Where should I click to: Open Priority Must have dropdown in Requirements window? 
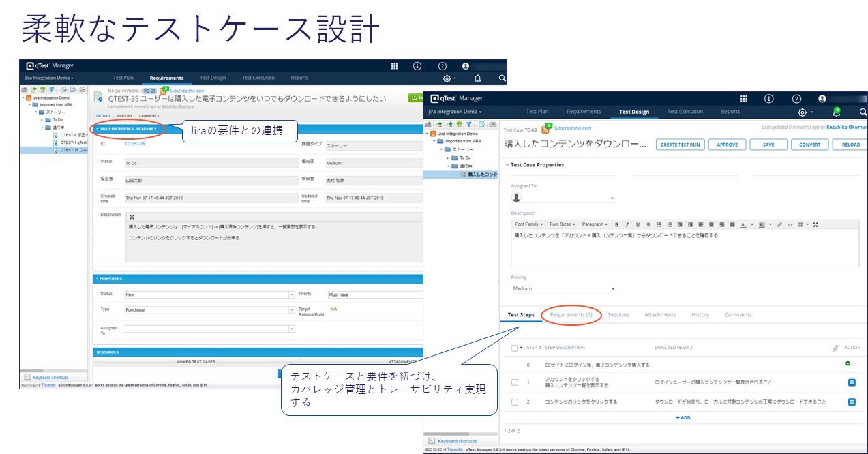click(x=375, y=295)
